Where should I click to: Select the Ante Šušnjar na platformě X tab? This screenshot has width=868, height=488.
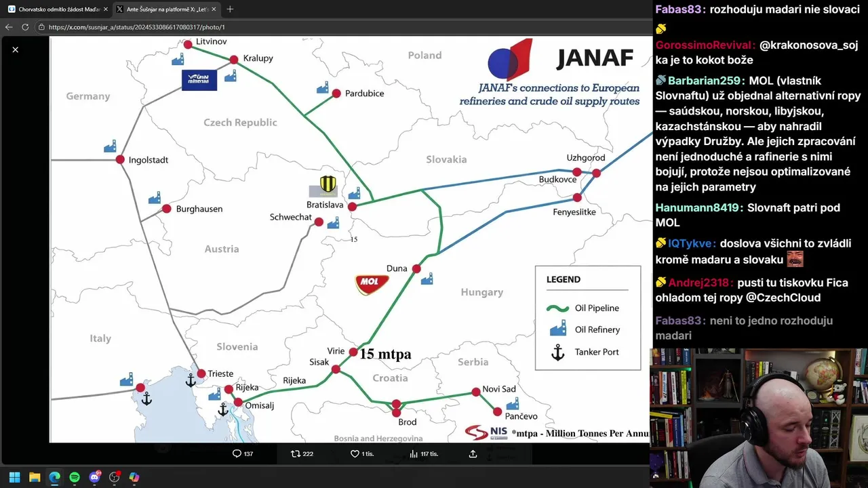click(166, 9)
